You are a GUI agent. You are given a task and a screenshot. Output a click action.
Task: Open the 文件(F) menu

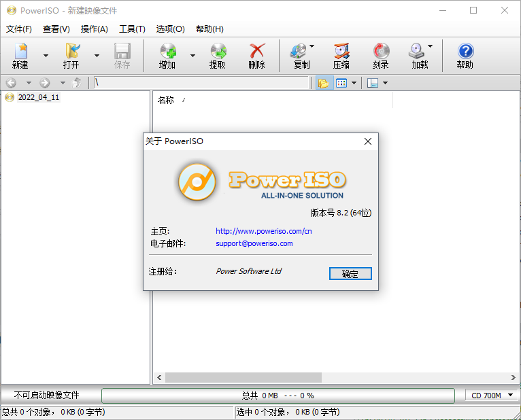[x=19, y=29]
